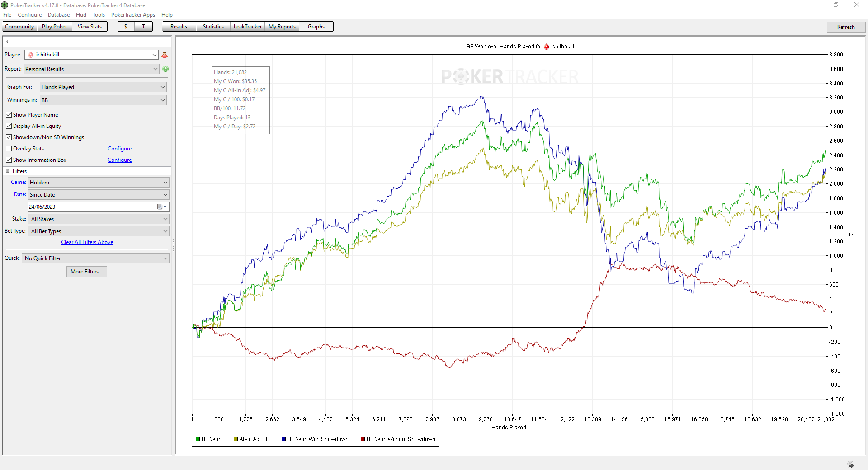Screen dimensions: 868x470
Task: Click the red BB Won Without Showdown legend swatch
Action: pyautogui.click(x=363, y=439)
